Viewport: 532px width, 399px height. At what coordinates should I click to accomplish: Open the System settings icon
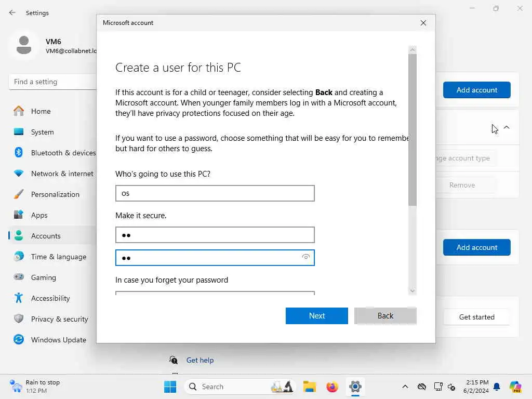coord(19,131)
